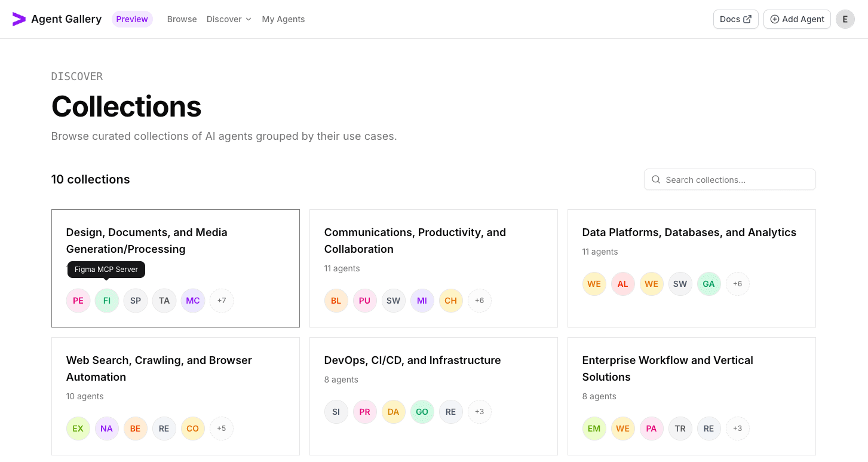
Task: Click the Agent Gallery logo icon
Action: [19, 19]
